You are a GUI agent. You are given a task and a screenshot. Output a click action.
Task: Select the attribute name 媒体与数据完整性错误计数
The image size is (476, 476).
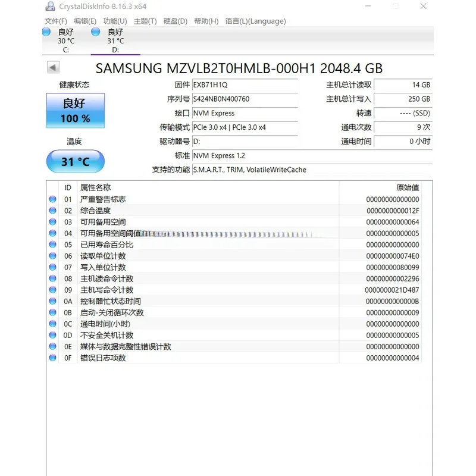(126, 346)
